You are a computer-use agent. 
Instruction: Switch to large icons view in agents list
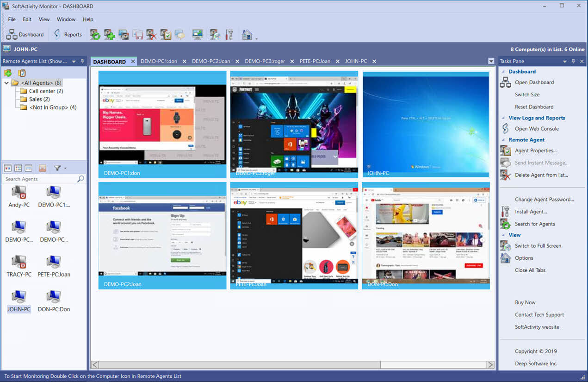8,168
